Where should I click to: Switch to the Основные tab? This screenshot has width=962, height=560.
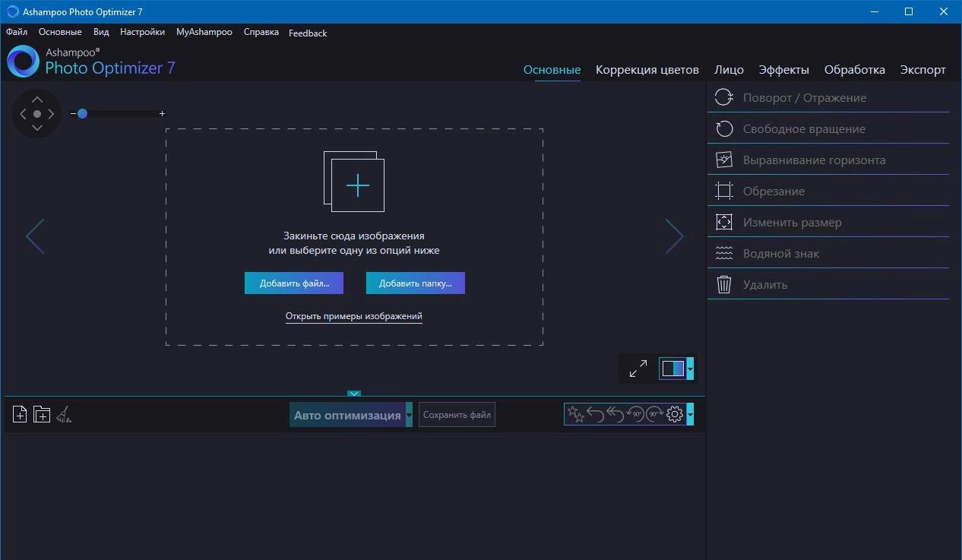click(552, 69)
